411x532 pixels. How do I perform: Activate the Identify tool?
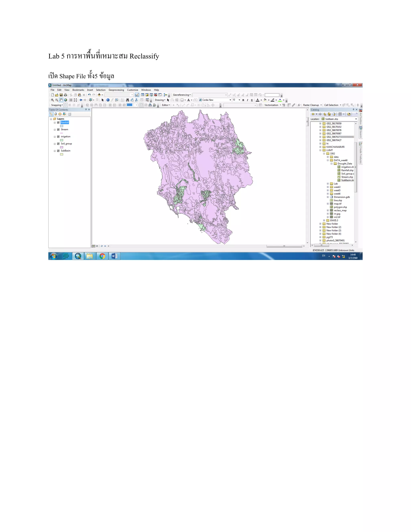108,100
